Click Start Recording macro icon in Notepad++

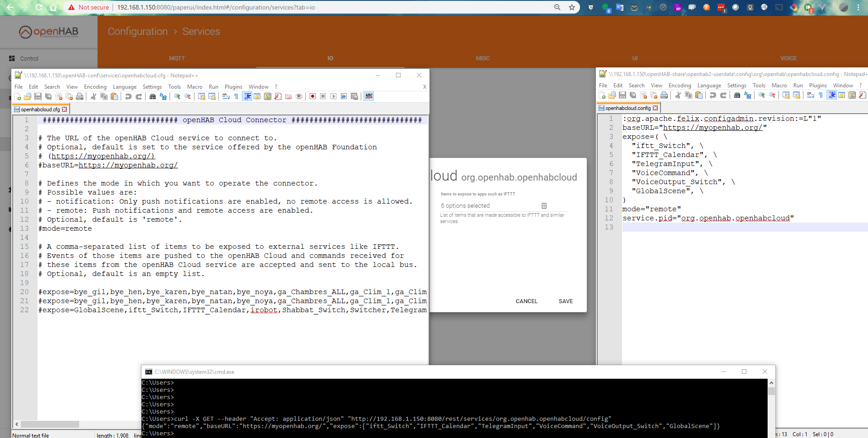(x=312, y=96)
